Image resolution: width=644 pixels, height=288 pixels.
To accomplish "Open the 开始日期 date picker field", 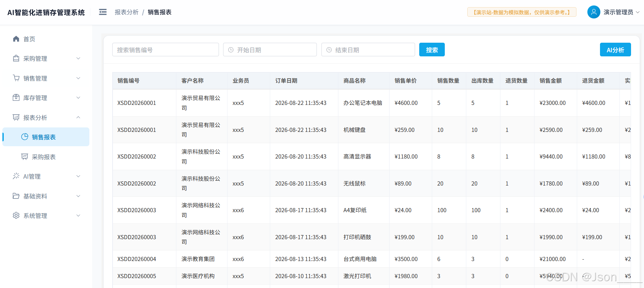I will pyautogui.click(x=270, y=50).
